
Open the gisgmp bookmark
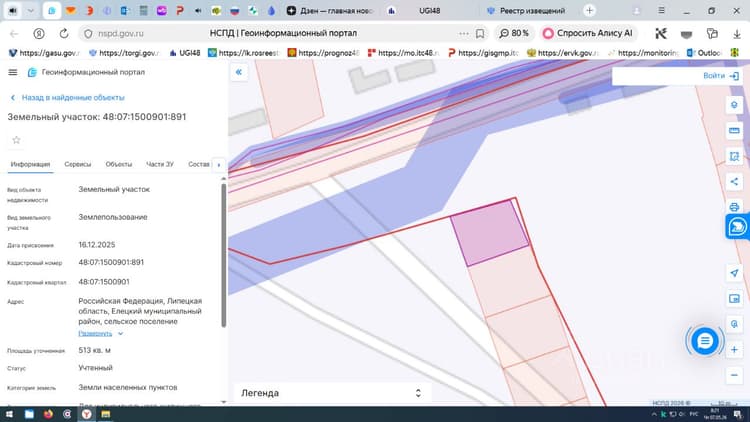coord(483,53)
